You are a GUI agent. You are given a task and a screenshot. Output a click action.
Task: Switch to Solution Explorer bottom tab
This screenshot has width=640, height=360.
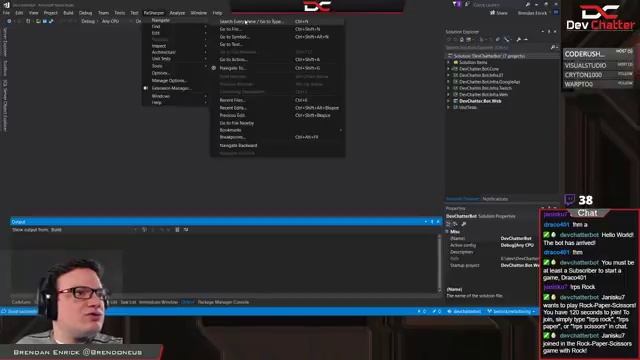click(462, 199)
